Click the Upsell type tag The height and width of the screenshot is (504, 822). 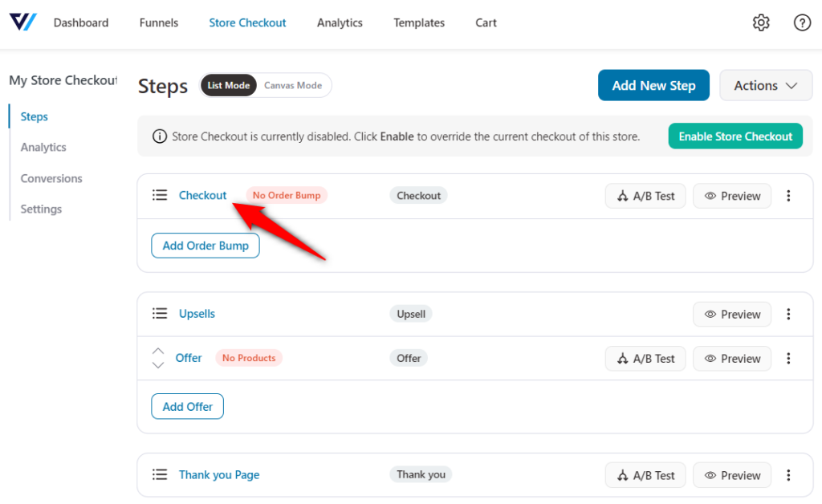(x=410, y=314)
